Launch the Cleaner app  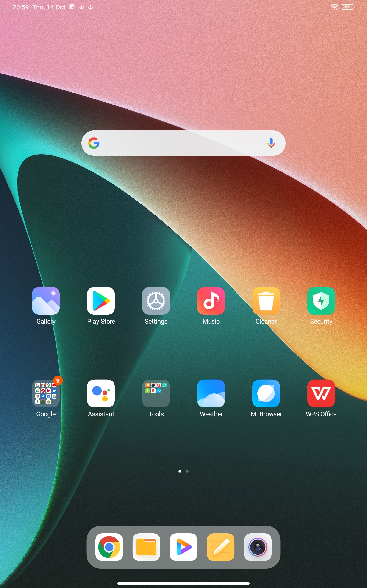[x=266, y=301]
